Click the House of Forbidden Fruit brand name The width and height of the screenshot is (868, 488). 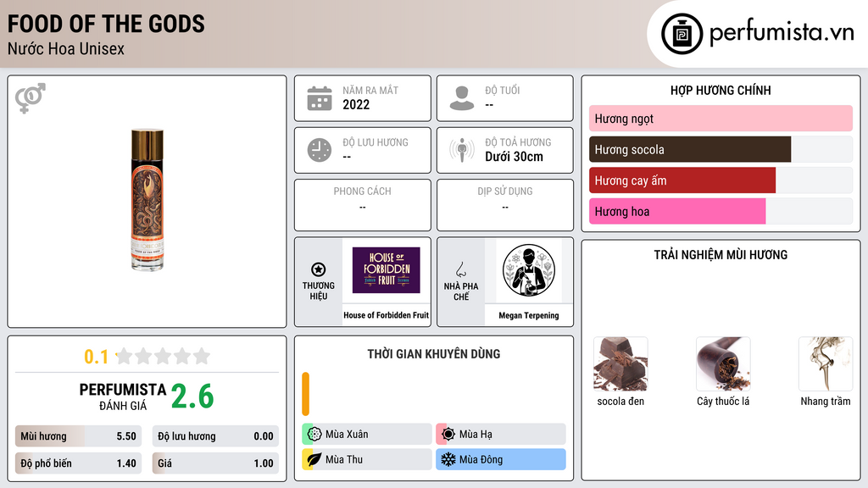click(386, 315)
